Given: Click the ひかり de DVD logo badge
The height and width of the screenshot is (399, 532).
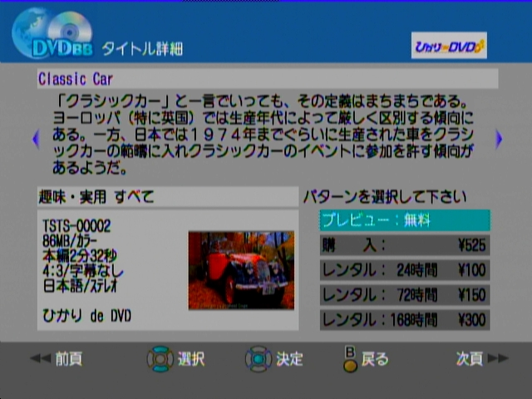Looking at the screenshot, I should (449, 46).
